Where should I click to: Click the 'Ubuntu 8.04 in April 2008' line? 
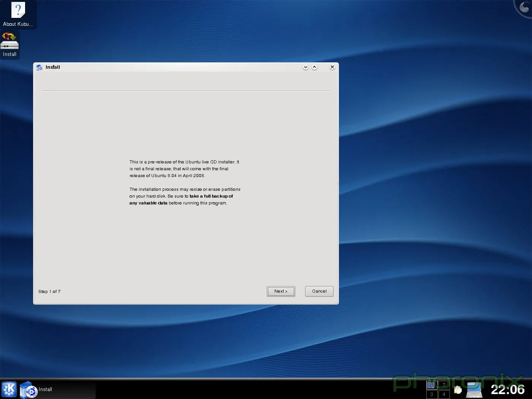coord(167,176)
